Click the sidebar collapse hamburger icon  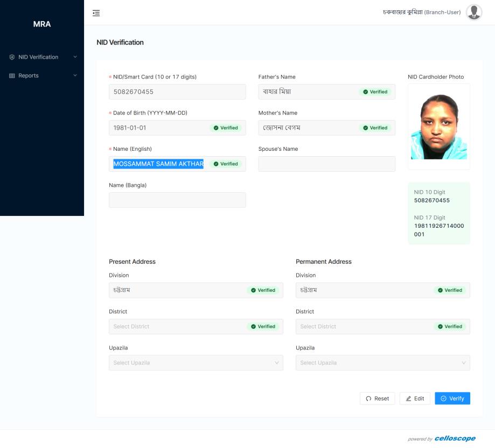pos(96,13)
